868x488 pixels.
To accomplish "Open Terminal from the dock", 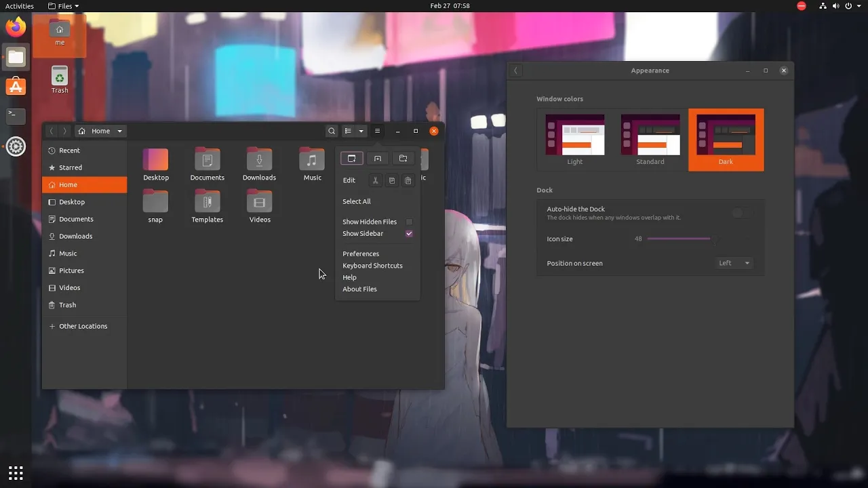I will (16, 116).
